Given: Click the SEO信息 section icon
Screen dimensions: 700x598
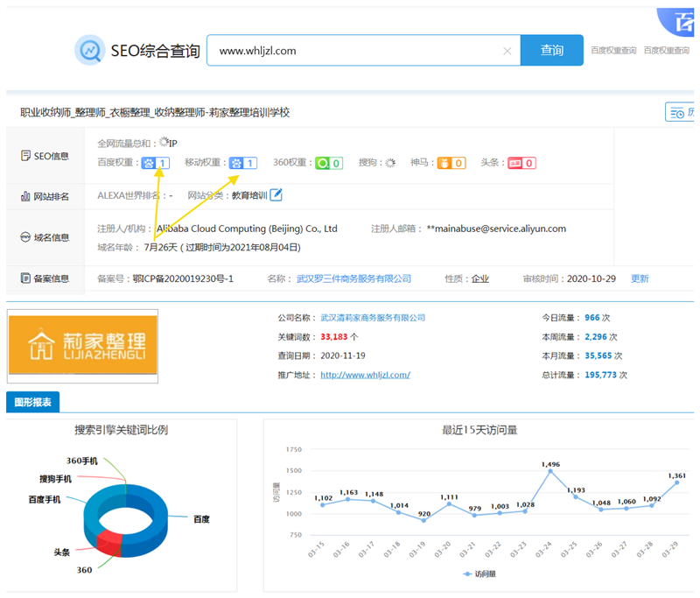Looking at the screenshot, I should [x=25, y=156].
